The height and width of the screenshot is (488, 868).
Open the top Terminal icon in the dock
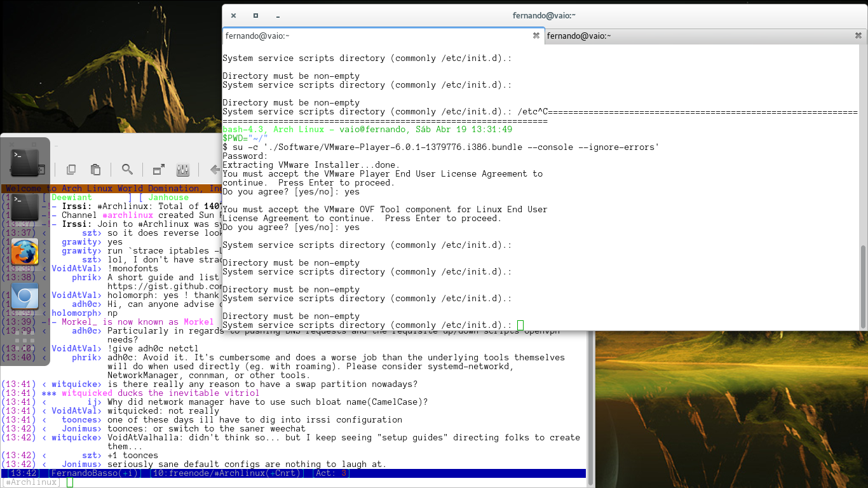pos(25,163)
